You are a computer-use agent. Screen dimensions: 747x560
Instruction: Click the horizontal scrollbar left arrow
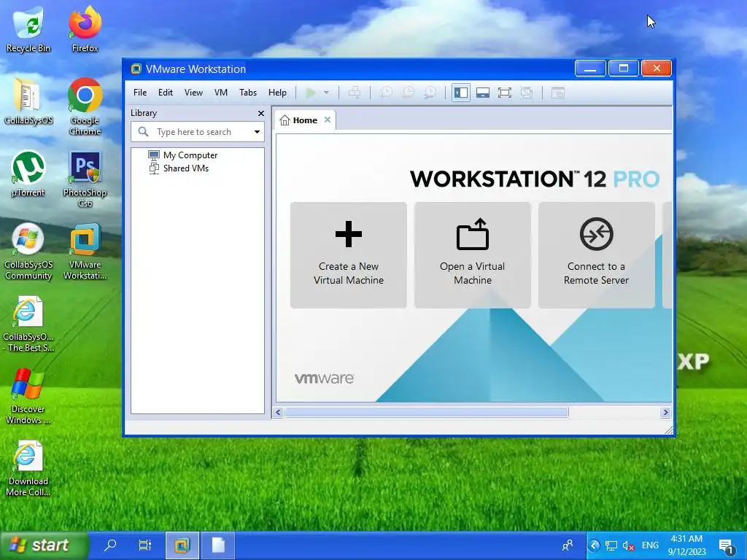click(x=278, y=413)
